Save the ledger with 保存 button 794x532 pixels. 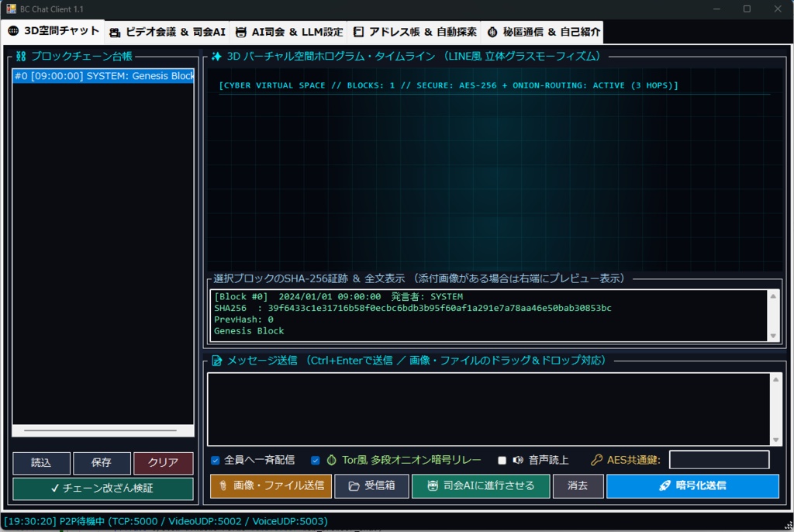pos(102,462)
